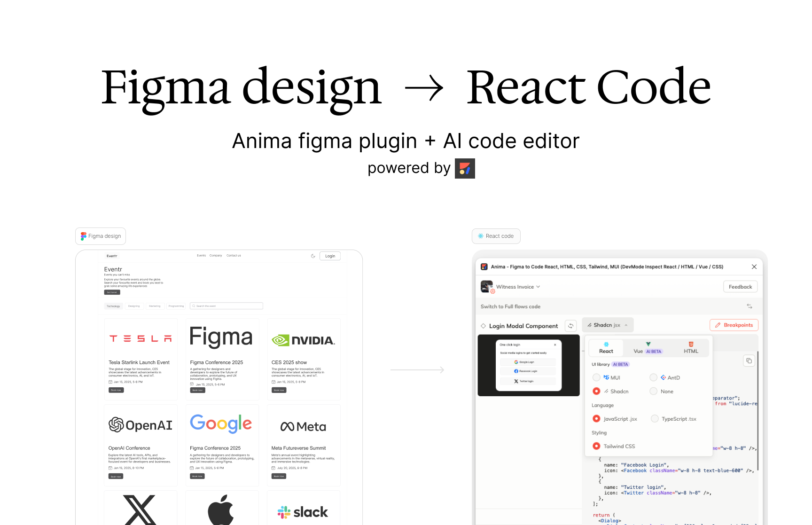Open Events nav link in Eventr header
Viewport: 812px width, 525px height.
coord(201,256)
